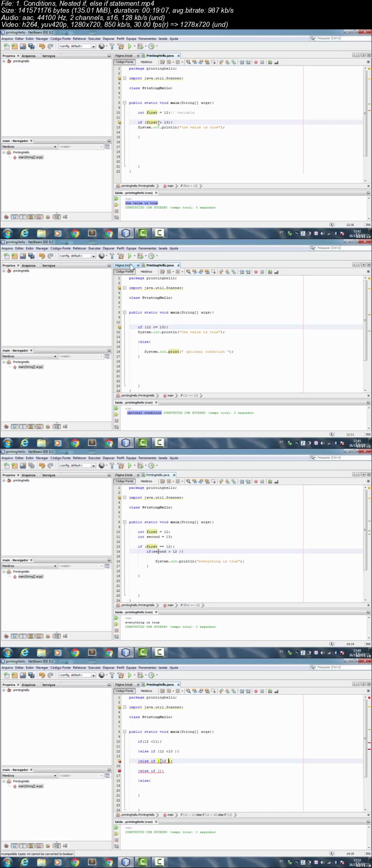This screenshot has height=868, width=372.
Task: Click rerun arrow beside 'the value is true' output
Action: point(117,199)
